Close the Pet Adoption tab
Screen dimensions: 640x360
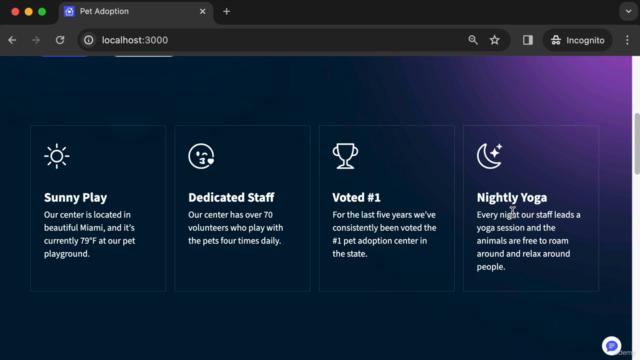[202, 11]
